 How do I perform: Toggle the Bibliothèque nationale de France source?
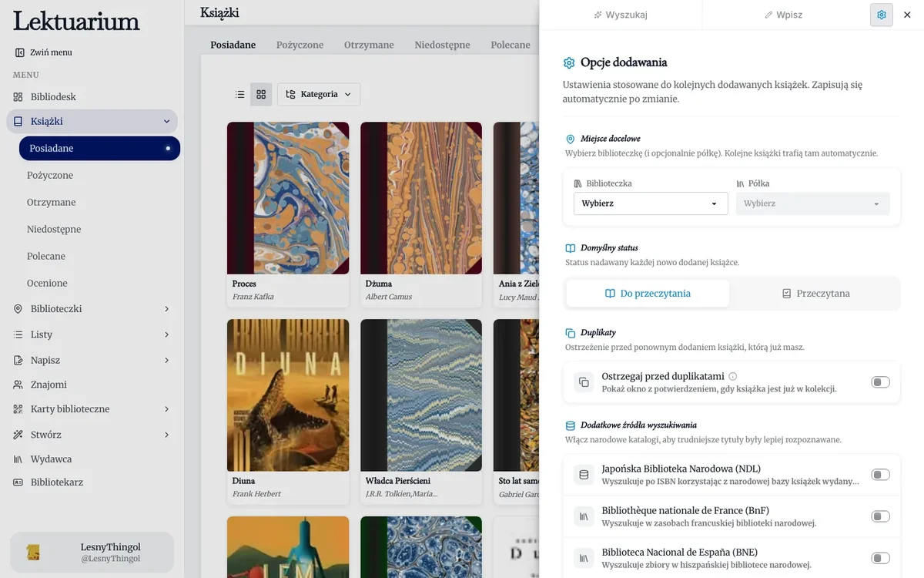point(880,516)
